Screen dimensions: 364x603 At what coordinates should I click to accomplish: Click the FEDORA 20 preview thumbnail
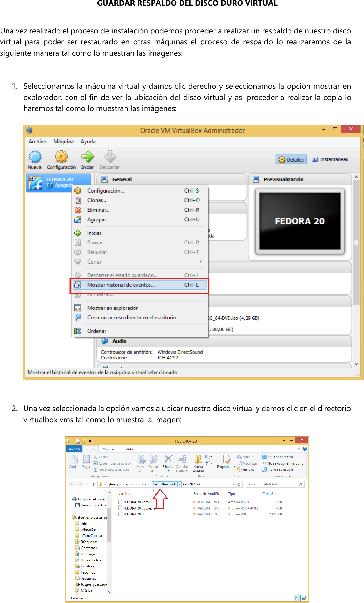[300, 221]
